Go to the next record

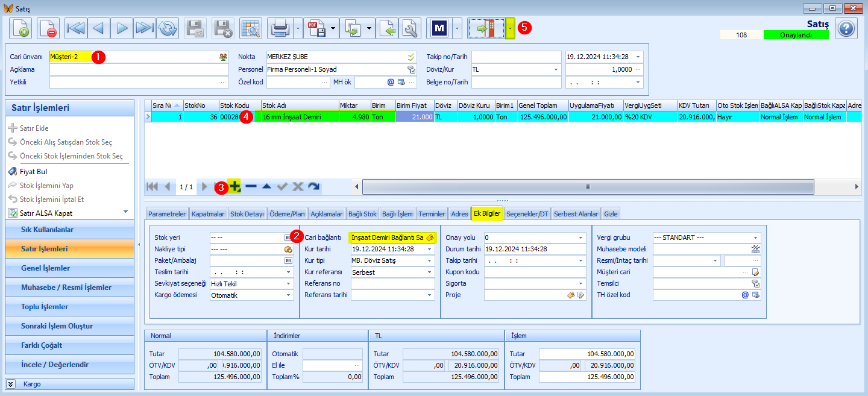click(121, 28)
